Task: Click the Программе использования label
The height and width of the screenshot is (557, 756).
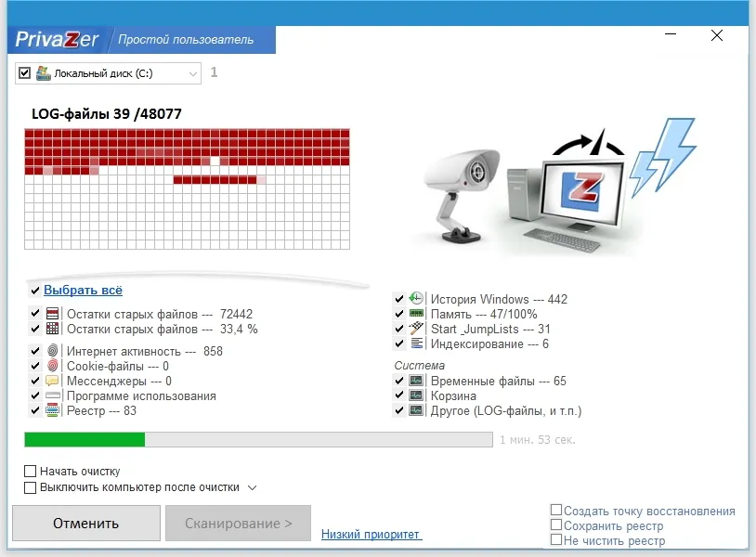Action: click(x=141, y=395)
